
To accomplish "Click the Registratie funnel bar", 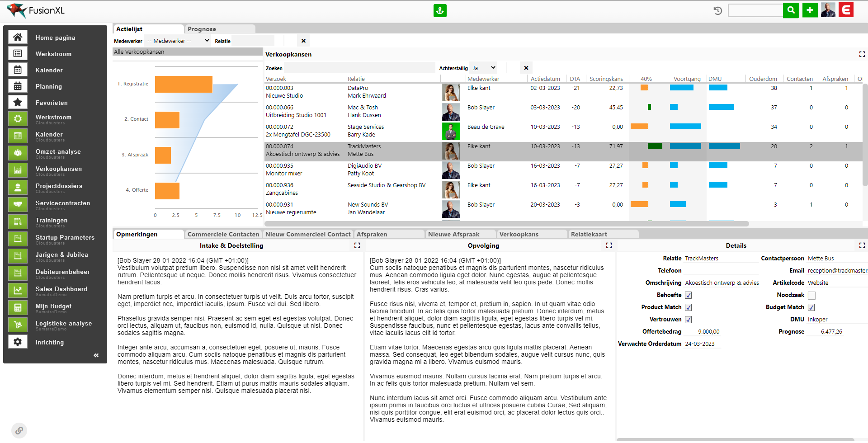I will click(x=184, y=84).
